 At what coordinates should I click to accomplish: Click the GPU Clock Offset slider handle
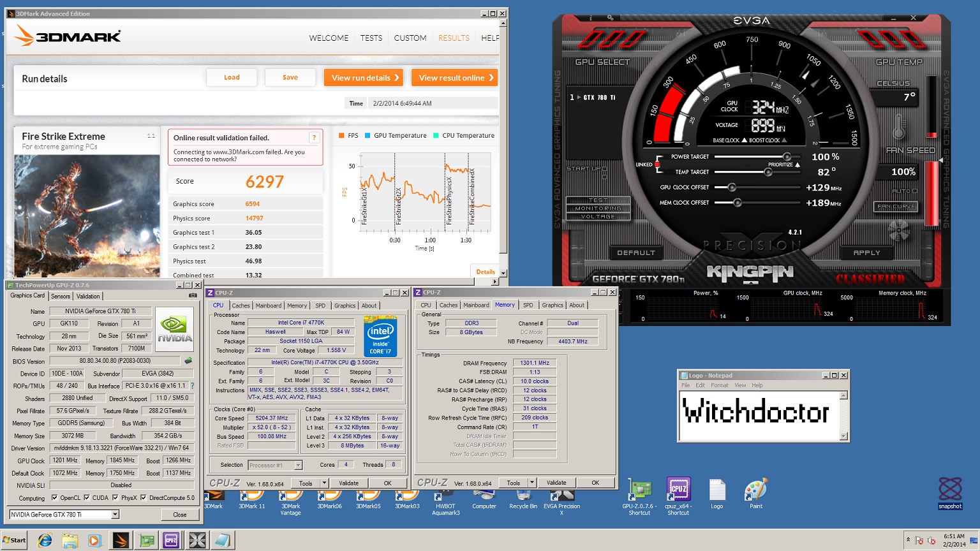732,187
